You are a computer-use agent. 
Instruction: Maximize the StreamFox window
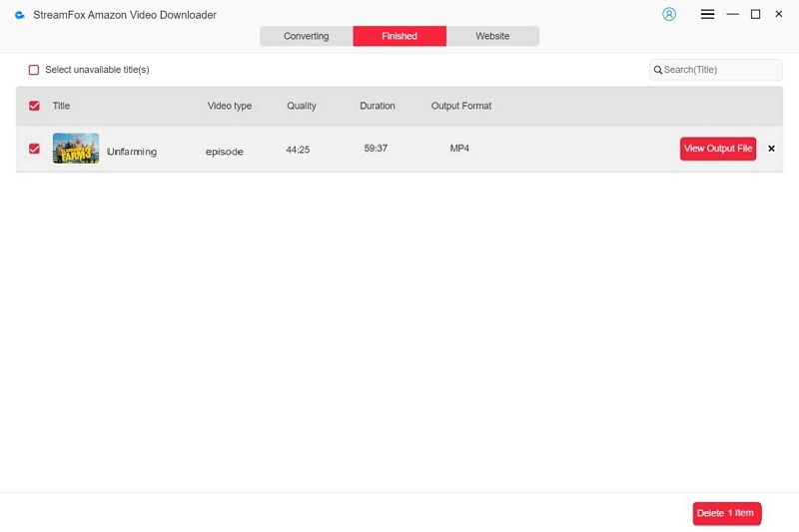756,14
